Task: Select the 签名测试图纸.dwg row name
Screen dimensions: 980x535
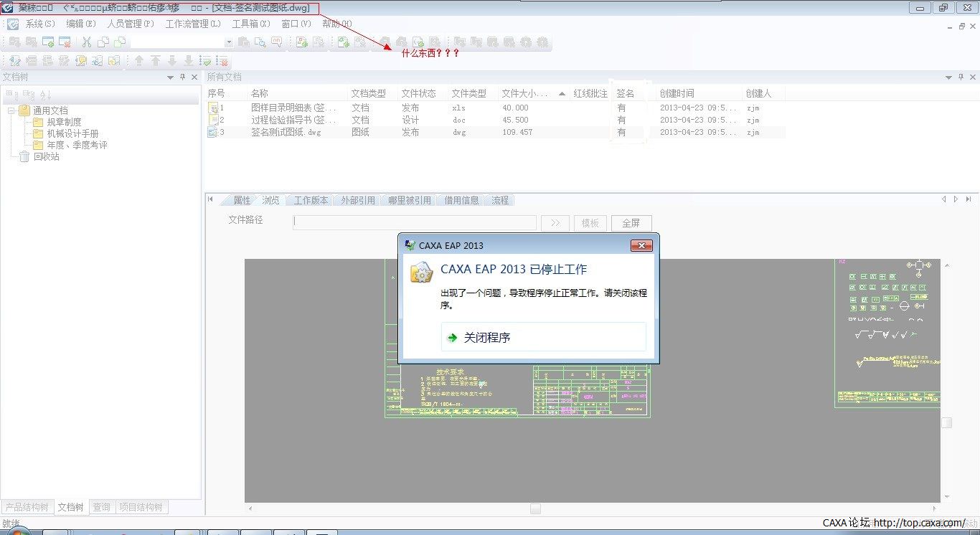Action: click(x=286, y=132)
